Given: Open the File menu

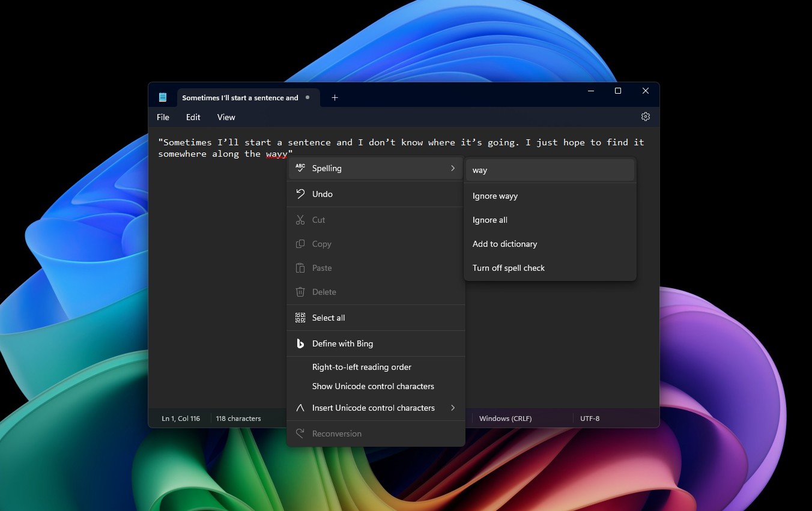Looking at the screenshot, I should pyautogui.click(x=163, y=117).
